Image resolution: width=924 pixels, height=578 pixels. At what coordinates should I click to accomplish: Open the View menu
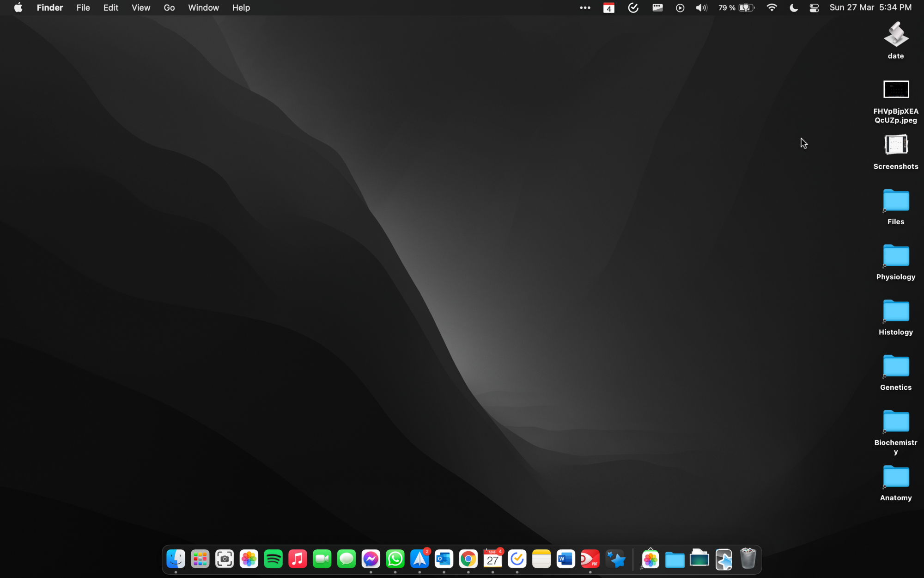(x=140, y=8)
